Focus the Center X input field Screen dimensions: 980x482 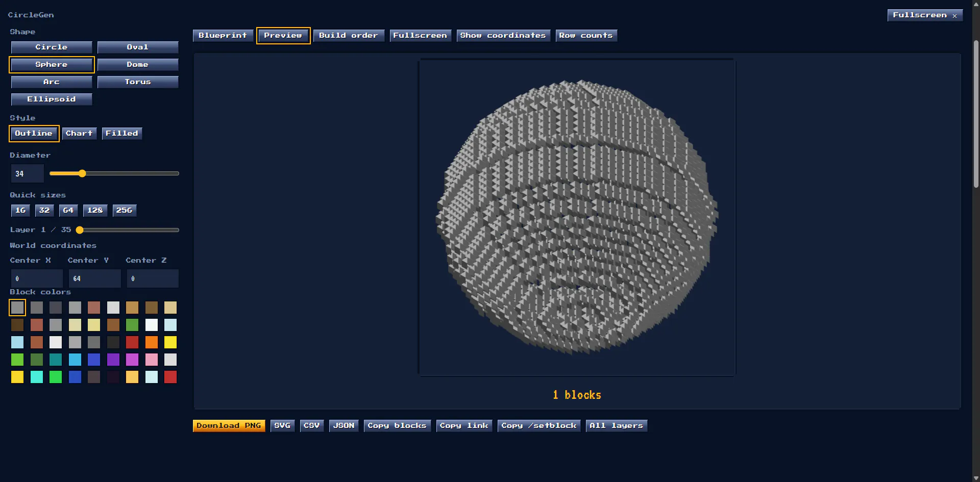[x=37, y=278]
